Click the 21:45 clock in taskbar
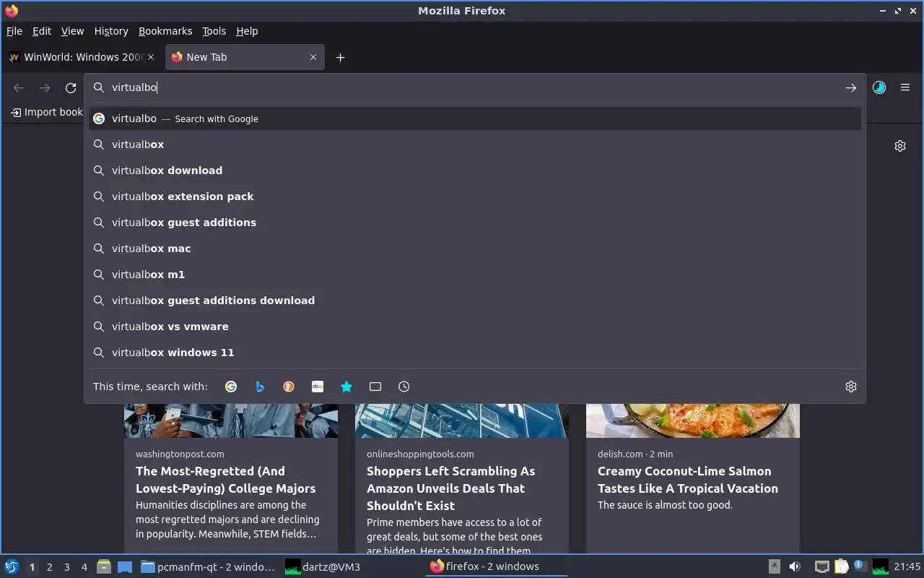924x578 pixels. click(907, 566)
